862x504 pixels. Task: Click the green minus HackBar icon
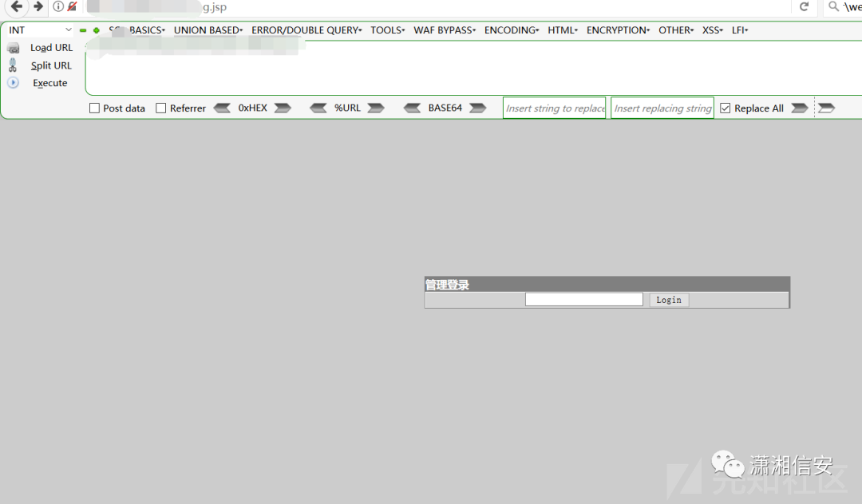(83, 30)
